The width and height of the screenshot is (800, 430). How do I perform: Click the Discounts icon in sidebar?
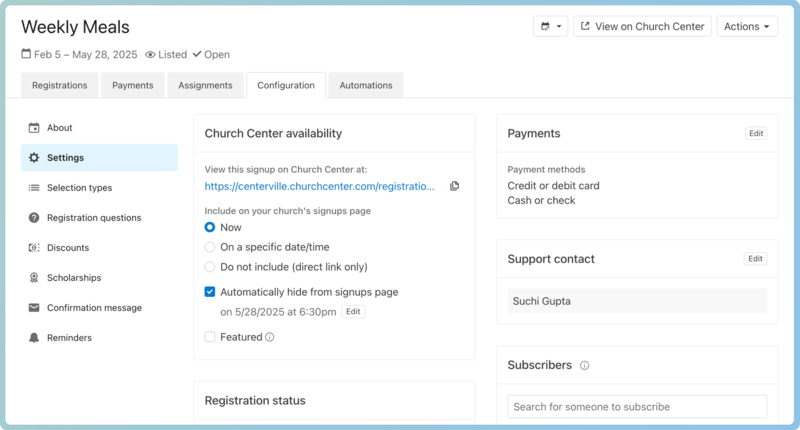coord(34,248)
